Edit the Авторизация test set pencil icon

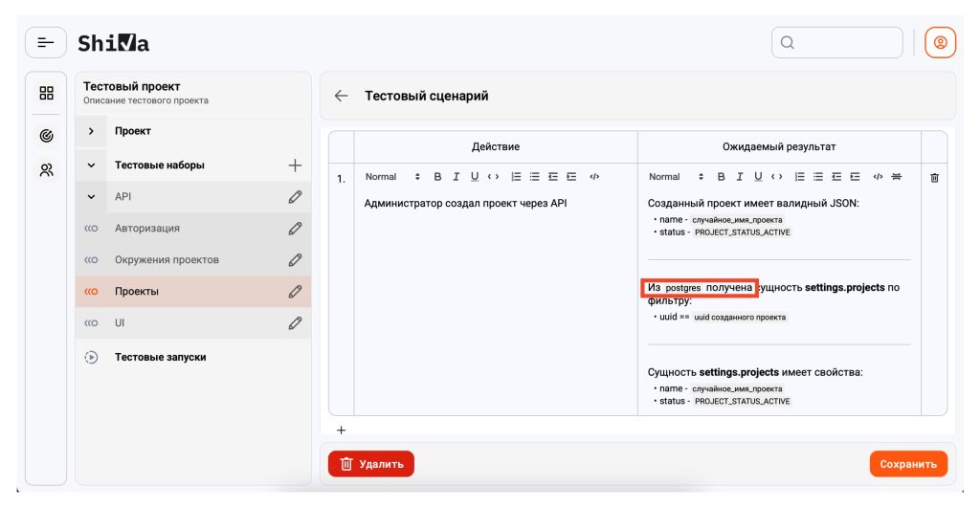[x=295, y=229]
